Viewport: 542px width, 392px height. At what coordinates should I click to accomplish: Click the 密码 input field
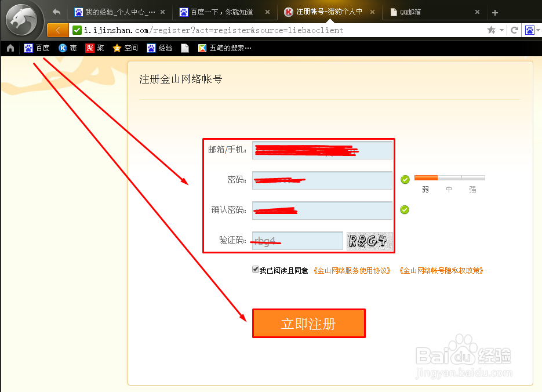[322, 180]
